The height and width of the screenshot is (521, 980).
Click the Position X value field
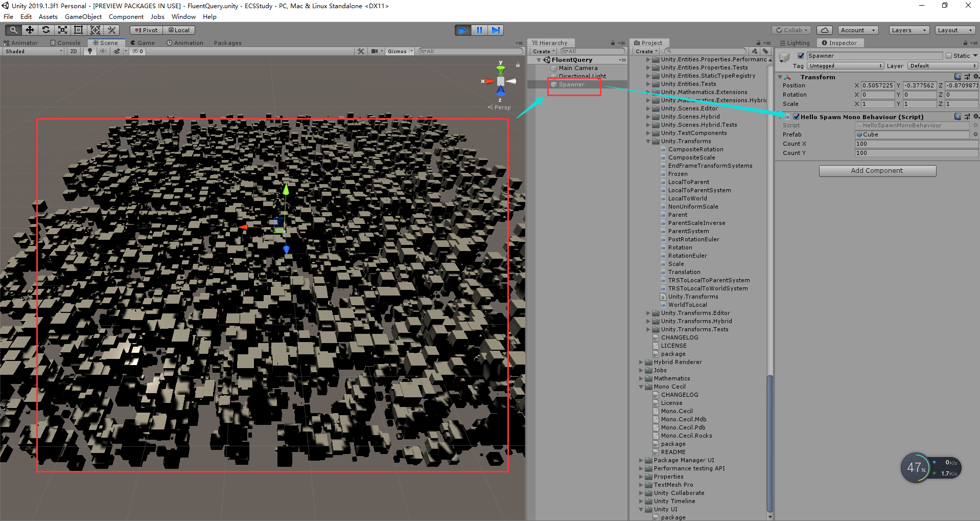click(878, 85)
